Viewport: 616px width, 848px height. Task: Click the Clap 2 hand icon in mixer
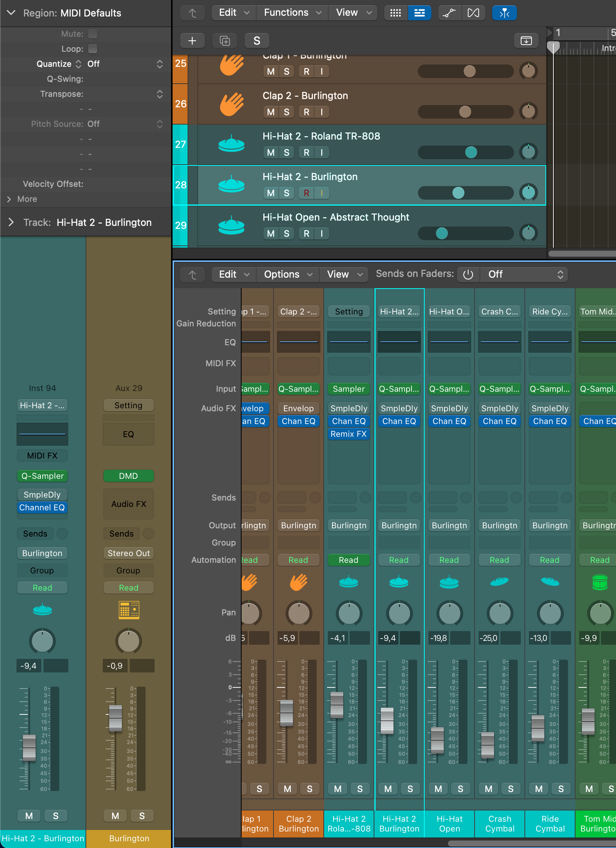tap(299, 582)
